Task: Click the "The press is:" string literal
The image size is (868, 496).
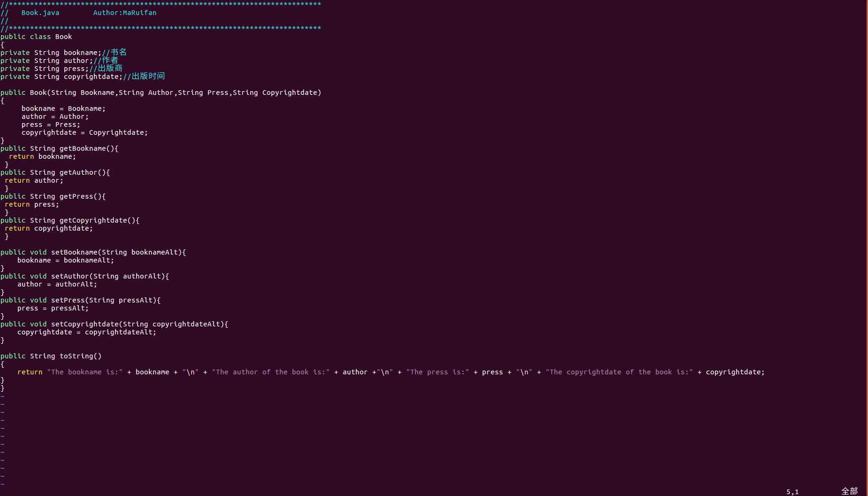Action: (x=438, y=372)
